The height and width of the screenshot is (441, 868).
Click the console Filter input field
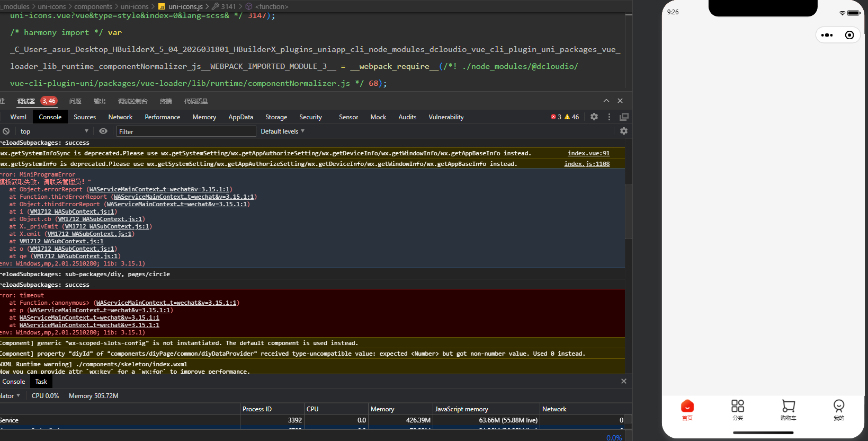(x=185, y=131)
